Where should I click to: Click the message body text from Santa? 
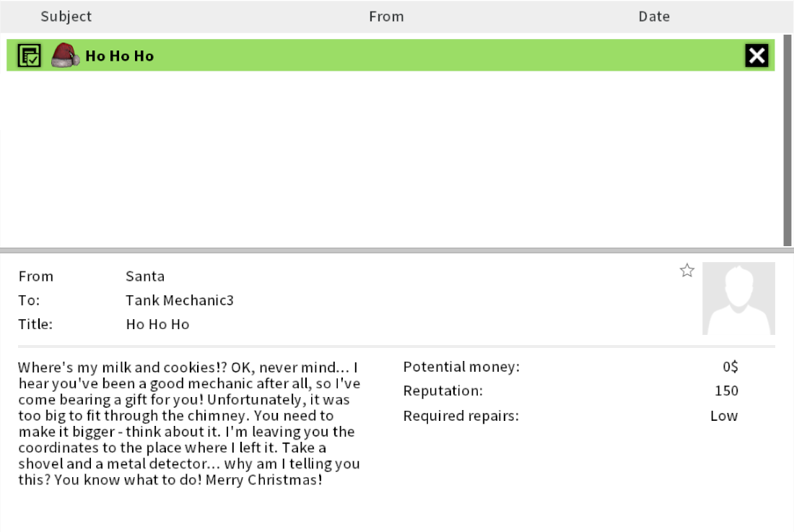pyautogui.click(x=189, y=424)
